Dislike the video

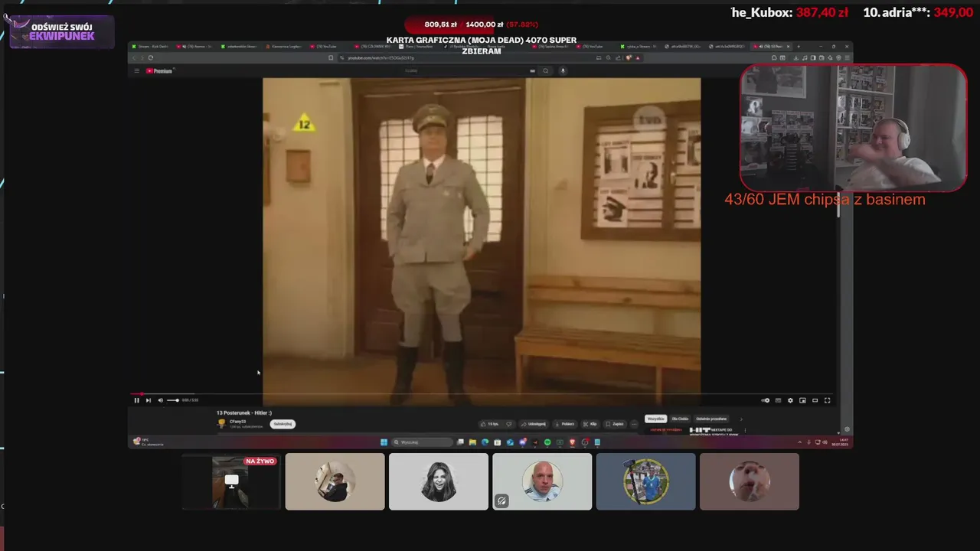click(508, 424)
